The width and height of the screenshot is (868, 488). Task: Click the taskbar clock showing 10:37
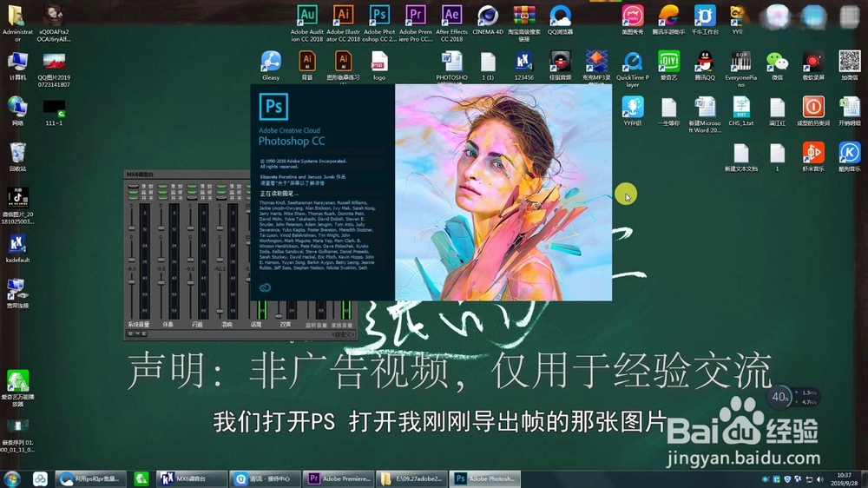pyautogui.click(x=845, y=479)
